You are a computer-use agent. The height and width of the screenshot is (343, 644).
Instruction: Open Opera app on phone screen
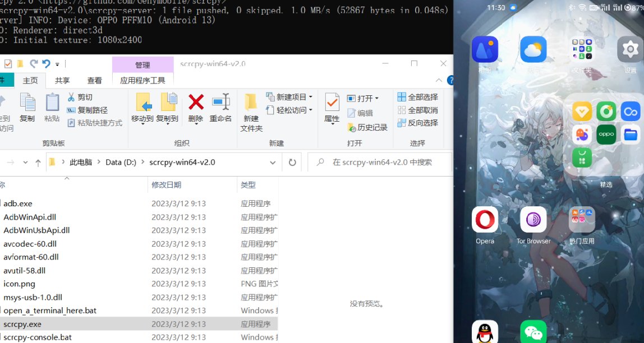pyautogui.click(x=485, y=220)
